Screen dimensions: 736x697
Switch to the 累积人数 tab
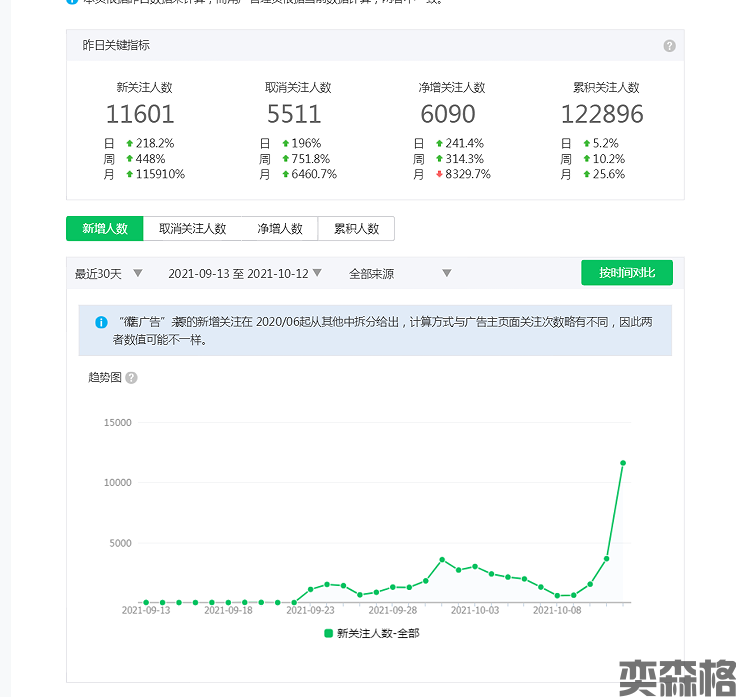click(356, 229)
